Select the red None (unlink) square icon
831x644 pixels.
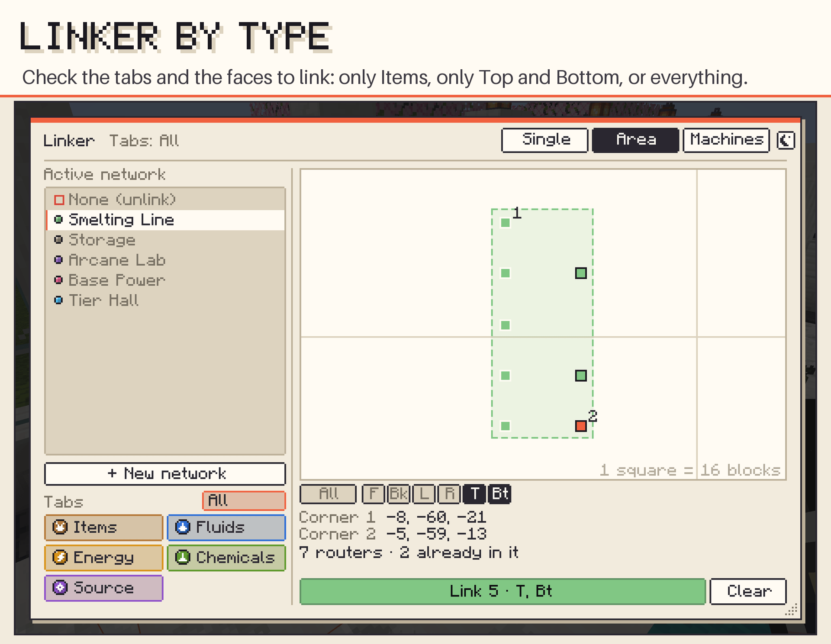pos(59,200)
